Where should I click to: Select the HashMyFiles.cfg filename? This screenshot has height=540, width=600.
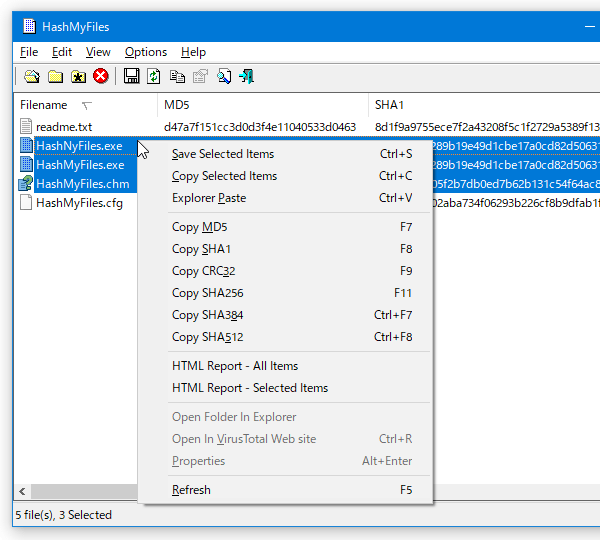pyautogui.click(x=79, y=203)
